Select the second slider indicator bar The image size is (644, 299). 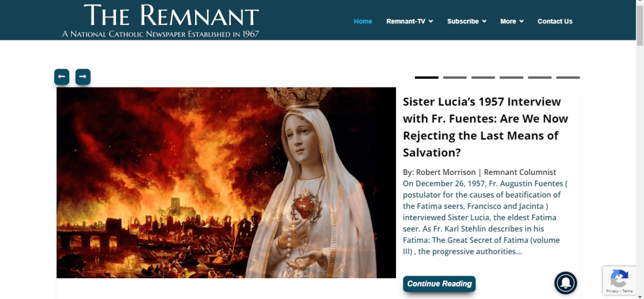click(x=455, y=77)
